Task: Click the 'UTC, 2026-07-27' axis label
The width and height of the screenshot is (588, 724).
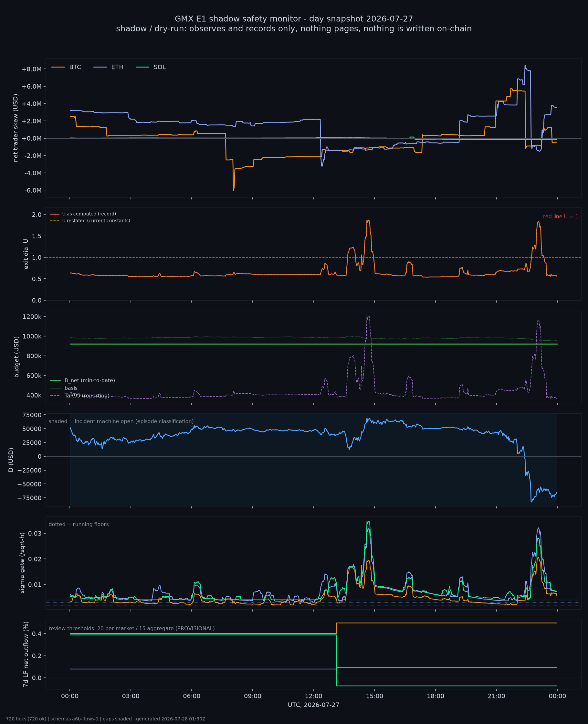Action: 313,705
